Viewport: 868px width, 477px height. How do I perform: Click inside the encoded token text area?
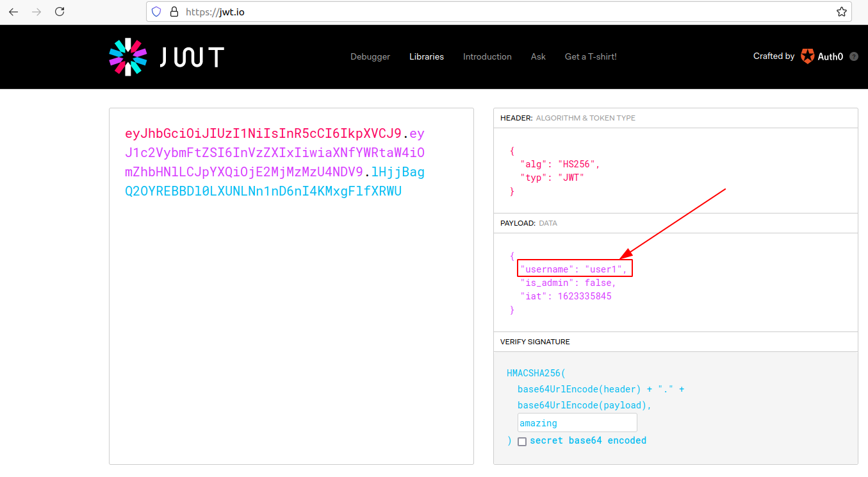coord(291,286)
